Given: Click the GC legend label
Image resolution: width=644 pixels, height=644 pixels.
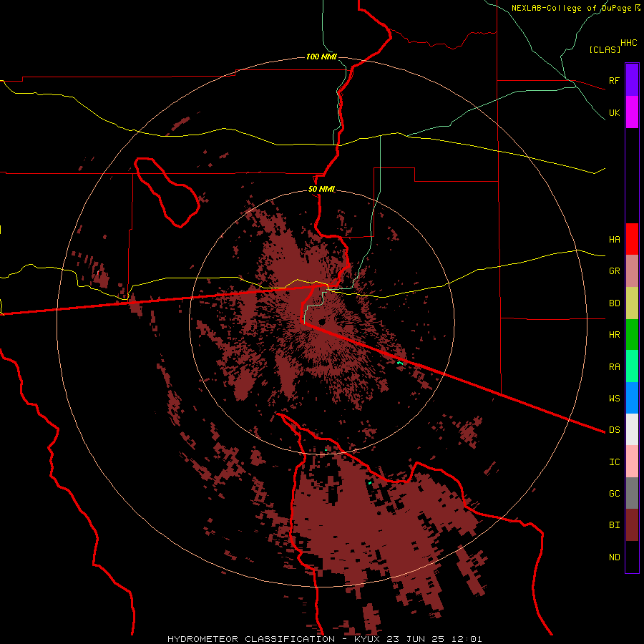Looking at the screenshot, I should coord(614,493).
